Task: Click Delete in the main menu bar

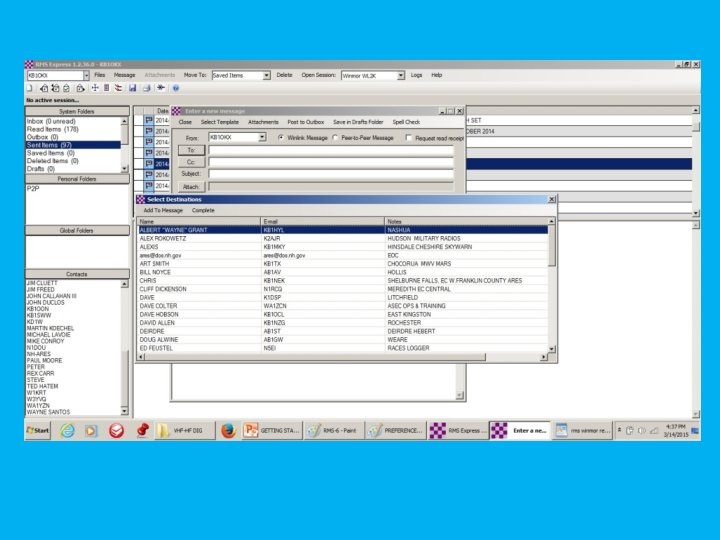Action: click(284, 75)
